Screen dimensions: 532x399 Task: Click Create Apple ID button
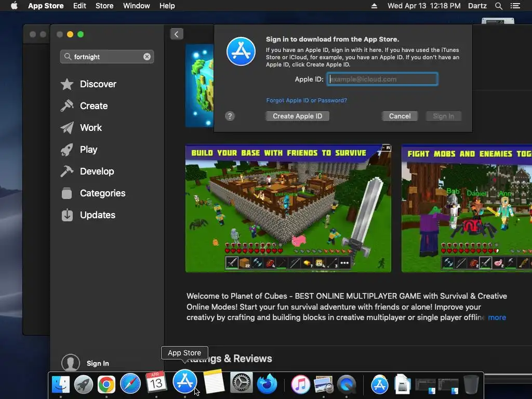coord(297,116)
